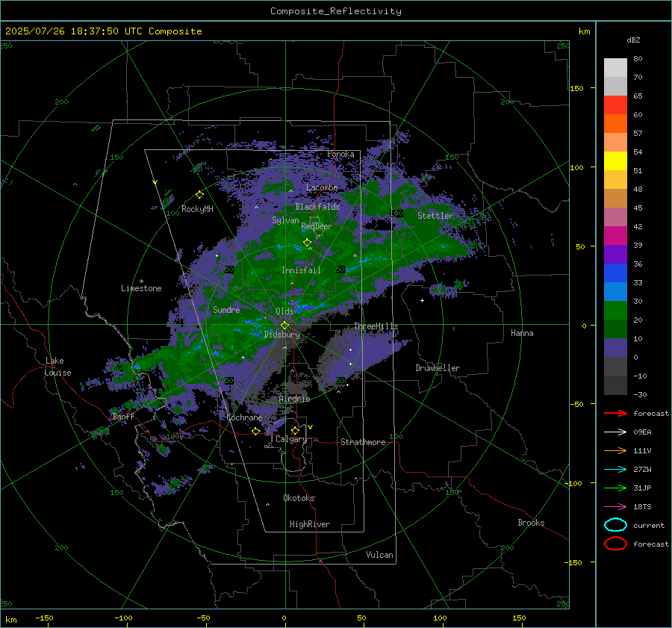Click the Calgary city label

coord(291,439)
